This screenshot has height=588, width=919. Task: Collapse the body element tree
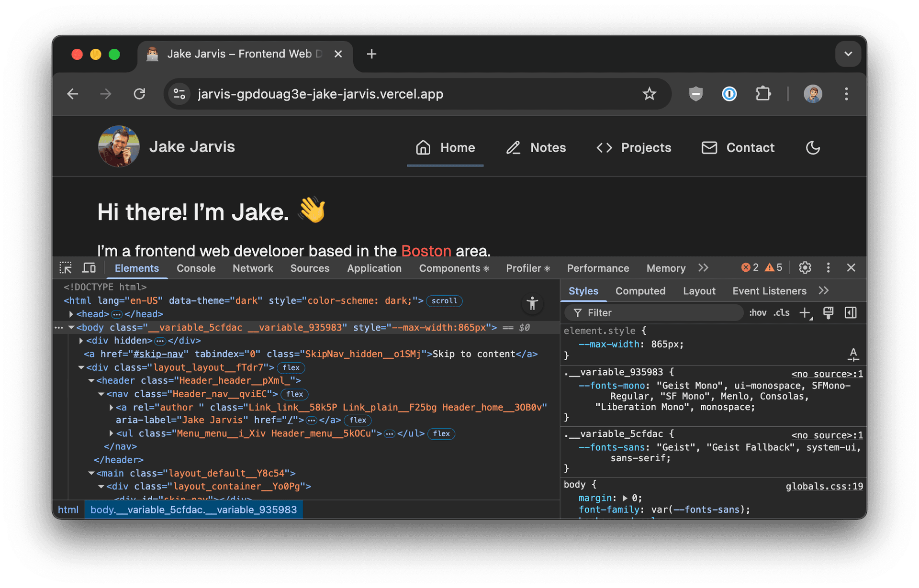click(x=72, y=327)
